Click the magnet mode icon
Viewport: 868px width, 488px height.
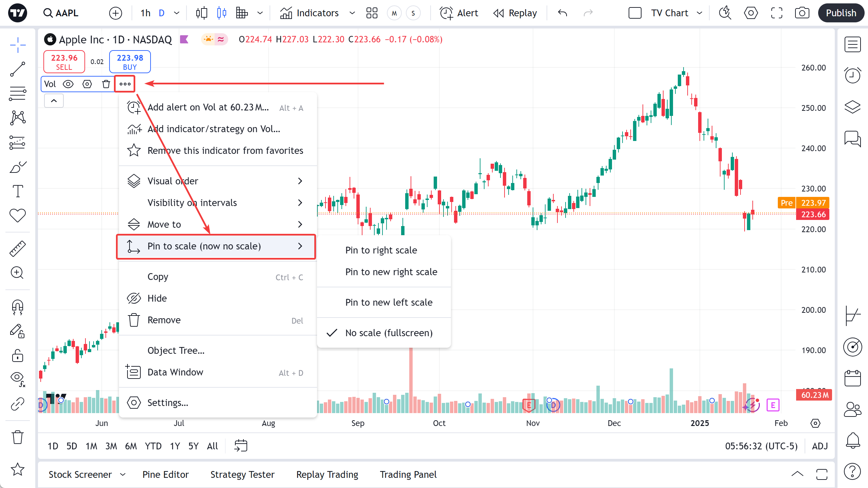pos(18,307)
